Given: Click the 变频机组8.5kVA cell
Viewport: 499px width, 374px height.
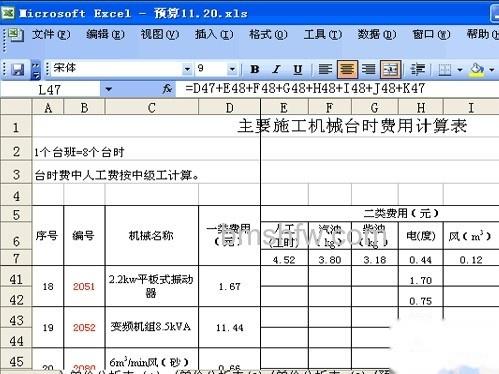Looking at the screenshot, I should [151, 327].
